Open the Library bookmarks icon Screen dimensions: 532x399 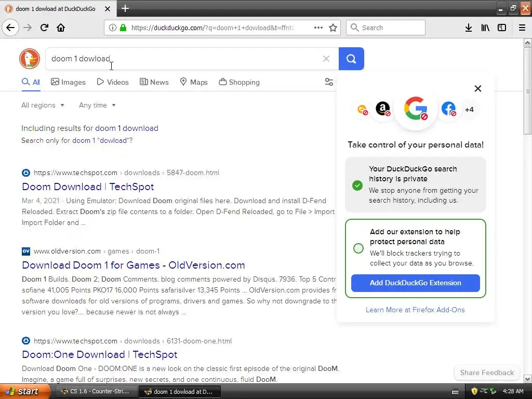[485, 28]
